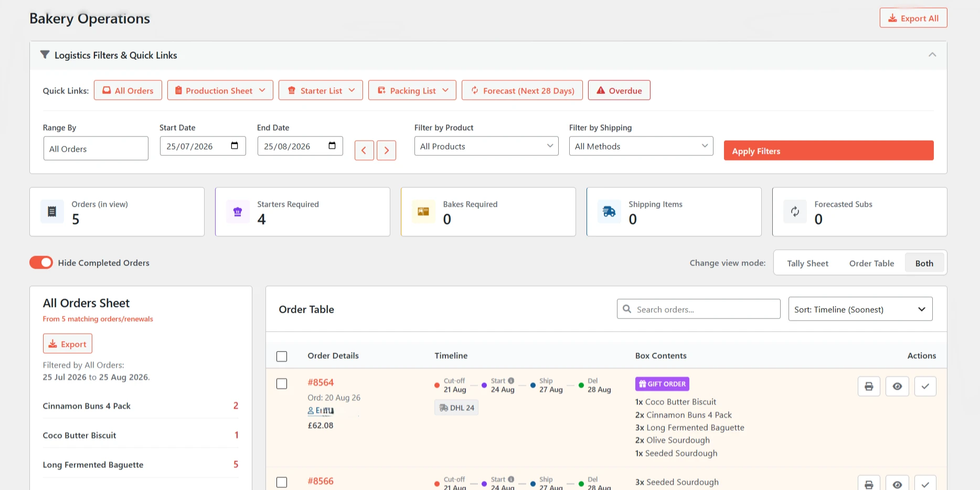
Task: Click the Forecasted Subs refresh icon
Action: coord(795,211)
